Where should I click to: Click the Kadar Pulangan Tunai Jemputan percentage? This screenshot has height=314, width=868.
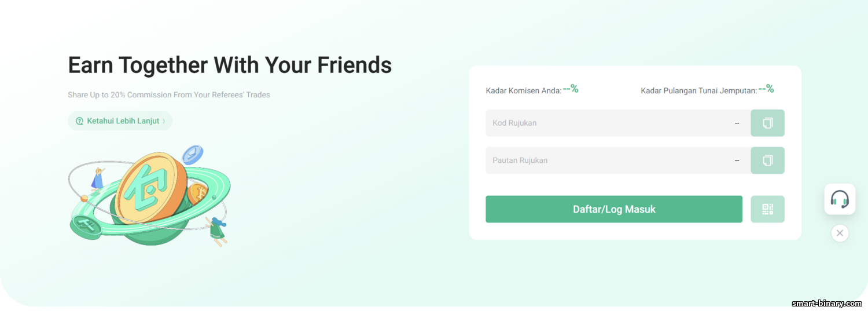766,89
